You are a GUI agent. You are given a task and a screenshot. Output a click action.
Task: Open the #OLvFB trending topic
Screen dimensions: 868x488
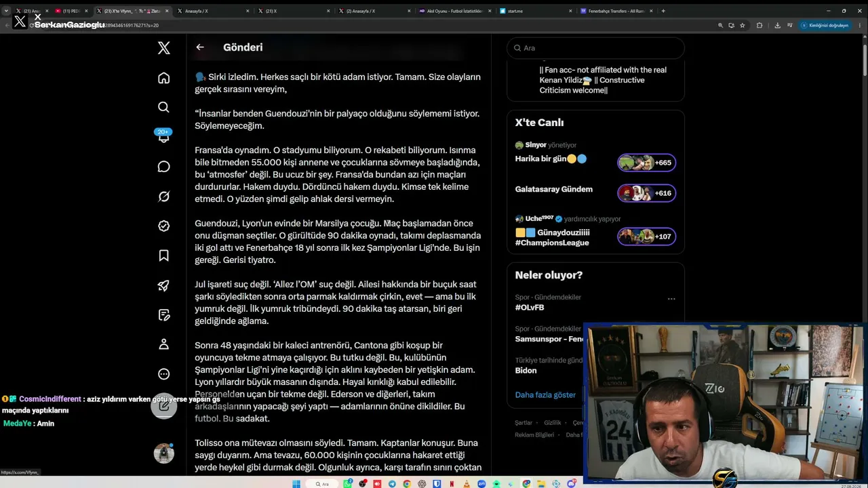tap(530, 308)
